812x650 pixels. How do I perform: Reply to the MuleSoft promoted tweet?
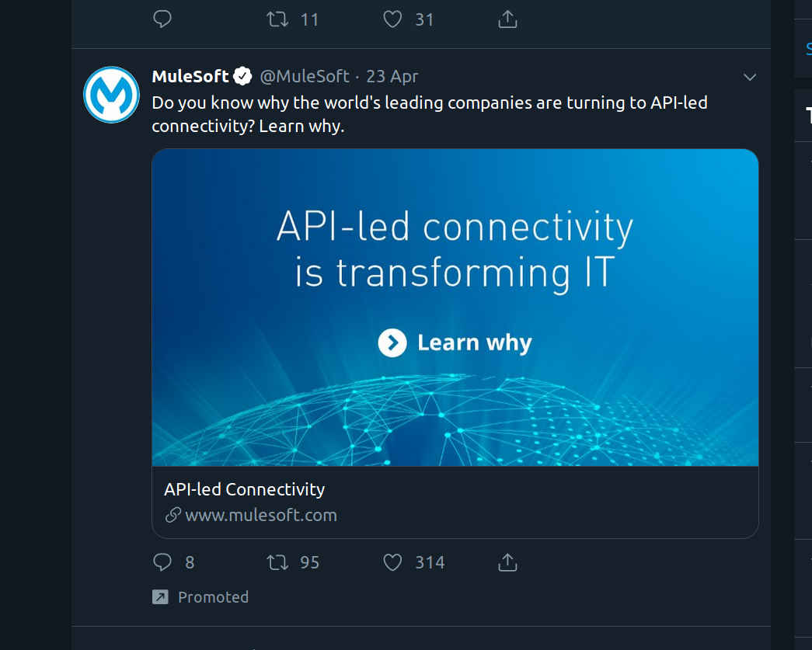tap(163, 562)
